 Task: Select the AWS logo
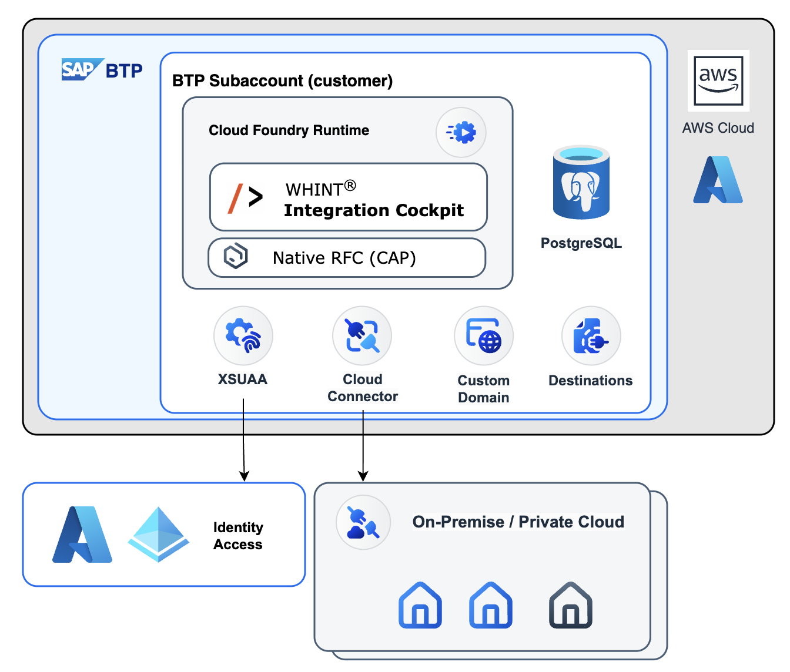718,80
